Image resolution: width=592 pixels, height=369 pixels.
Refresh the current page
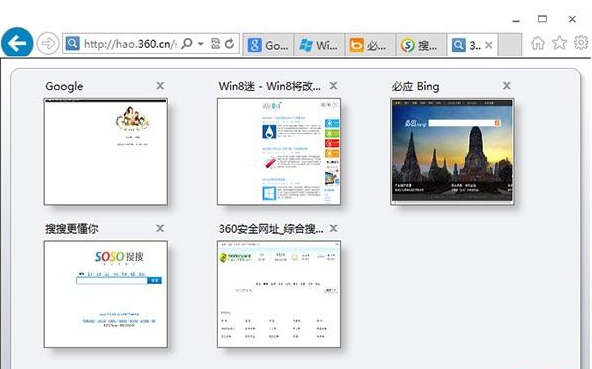click(x=229, y=43)
